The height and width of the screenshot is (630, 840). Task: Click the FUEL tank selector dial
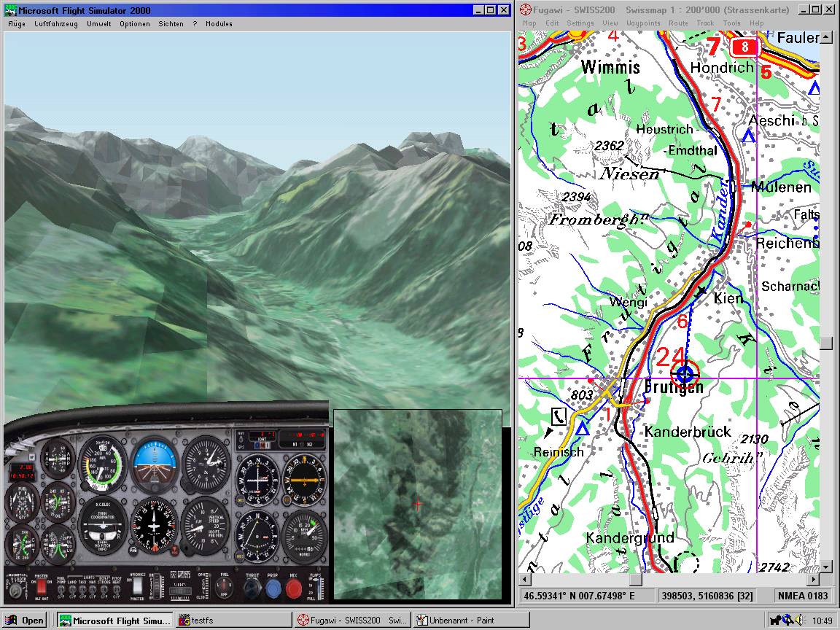225,586
